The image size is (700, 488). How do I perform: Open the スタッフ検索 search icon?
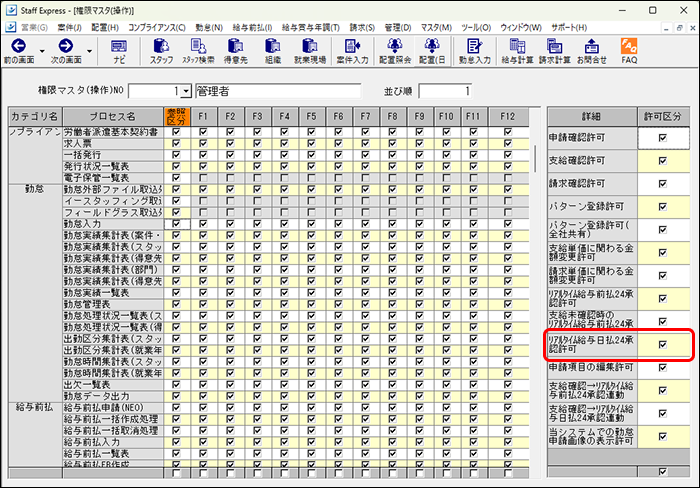[198, 46]
